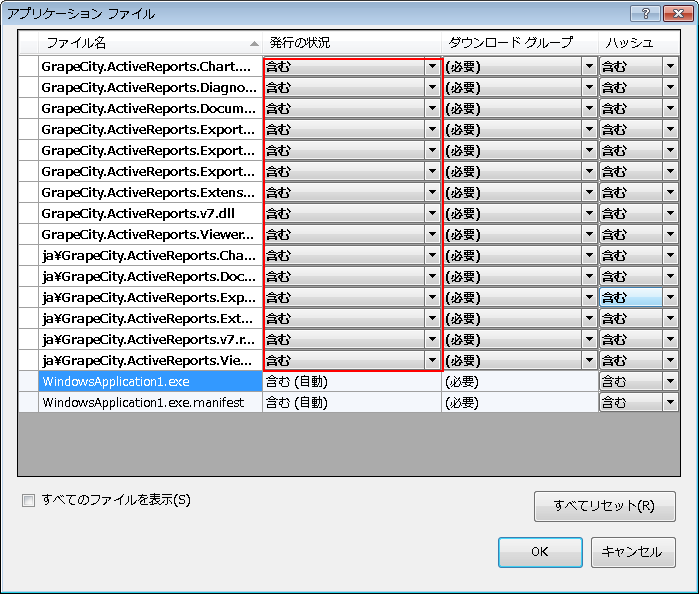Viewport: 699px width, 594px height.
Task: Open hash dropdown for GrapeCity.ActiveReports.Chart row
Action: [670, 67]
